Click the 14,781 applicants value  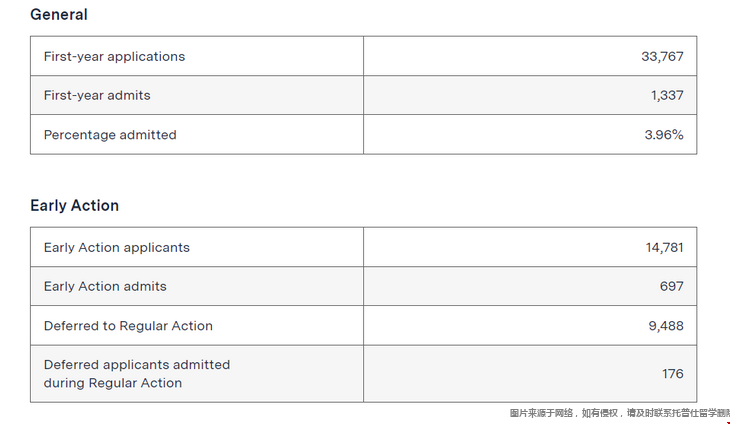tap(664, 247)
